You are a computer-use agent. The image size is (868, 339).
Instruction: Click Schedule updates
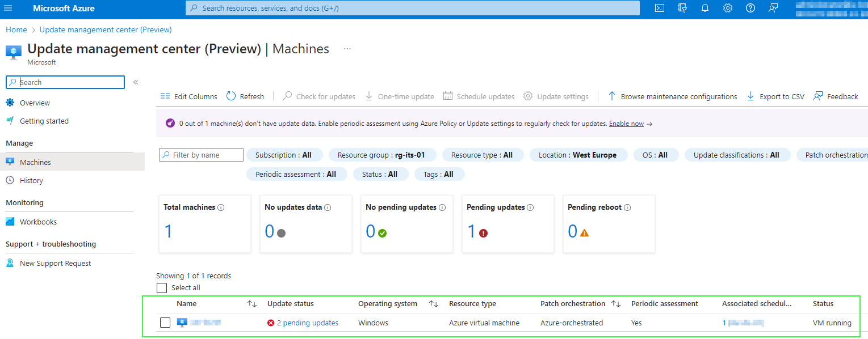pos(479,96)
